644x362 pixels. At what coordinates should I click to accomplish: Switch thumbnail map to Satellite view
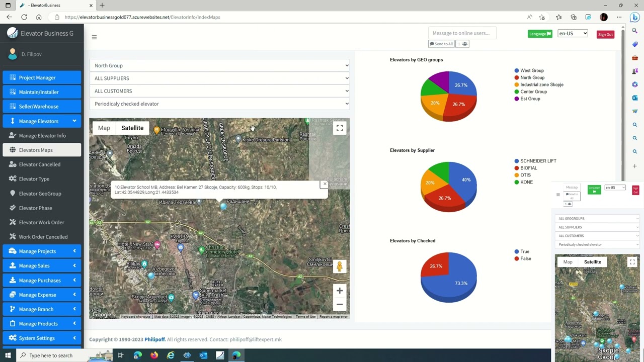593,262
